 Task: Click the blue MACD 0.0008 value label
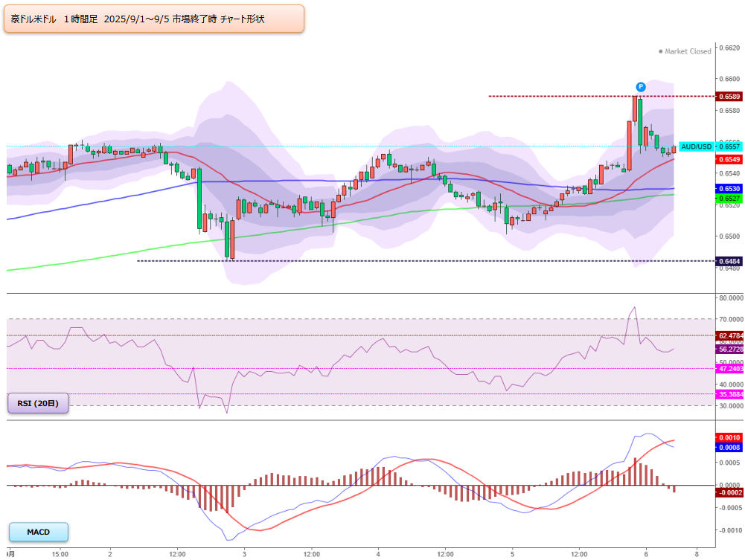[x=729, y=447]
